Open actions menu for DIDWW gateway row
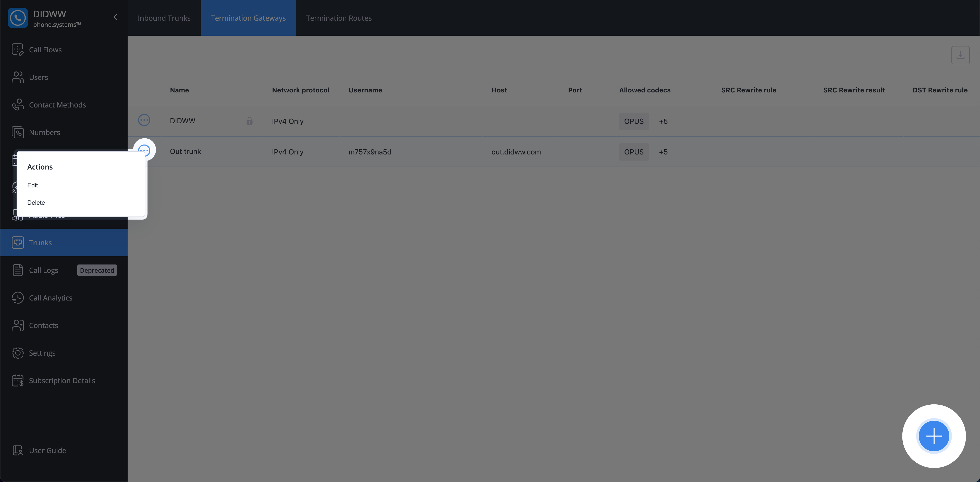The width and height of the screenshot is (980, 482). pos(144,120)
